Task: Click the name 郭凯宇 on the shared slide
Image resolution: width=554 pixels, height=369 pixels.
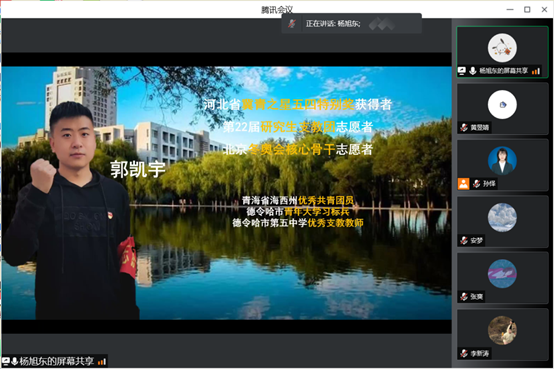Action: tap(137, 169)
